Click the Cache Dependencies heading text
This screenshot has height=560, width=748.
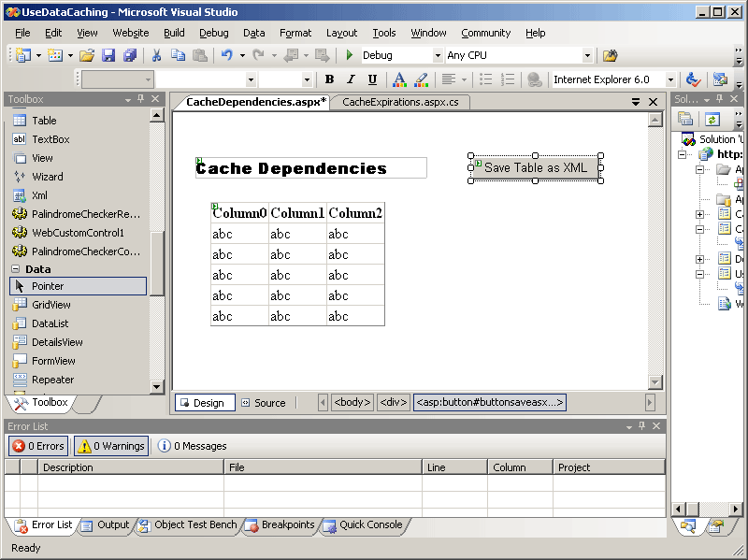(292, 169)
